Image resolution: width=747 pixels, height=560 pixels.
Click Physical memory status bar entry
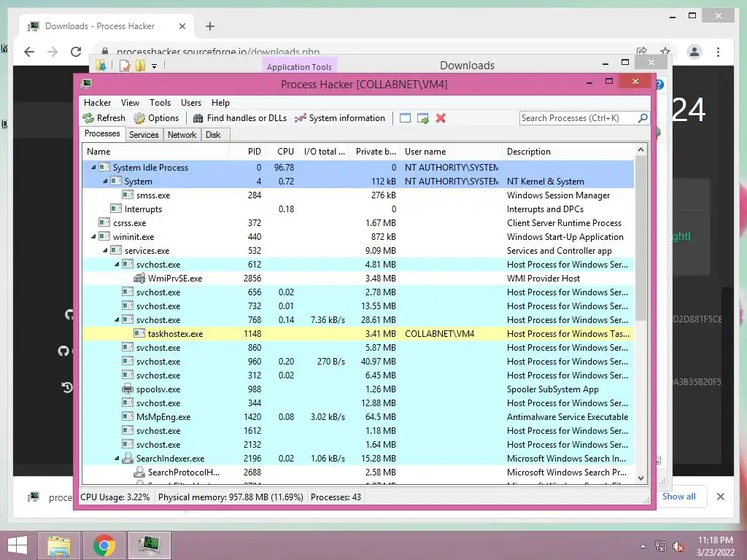(231, 497)
